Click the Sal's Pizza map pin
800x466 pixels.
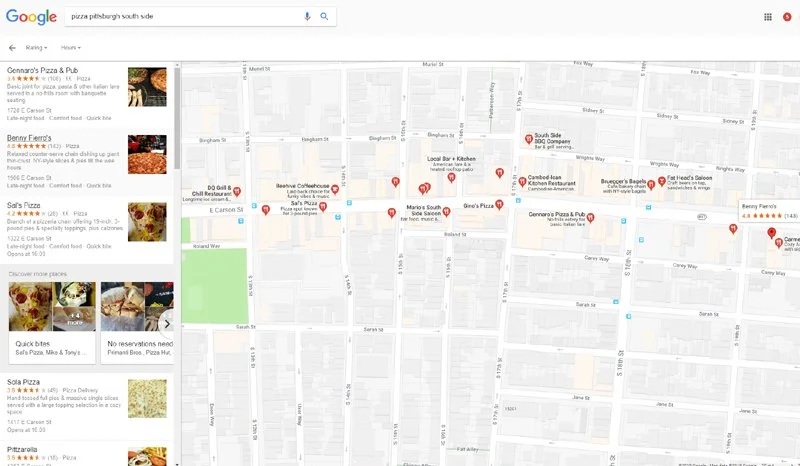coord(322,207)
